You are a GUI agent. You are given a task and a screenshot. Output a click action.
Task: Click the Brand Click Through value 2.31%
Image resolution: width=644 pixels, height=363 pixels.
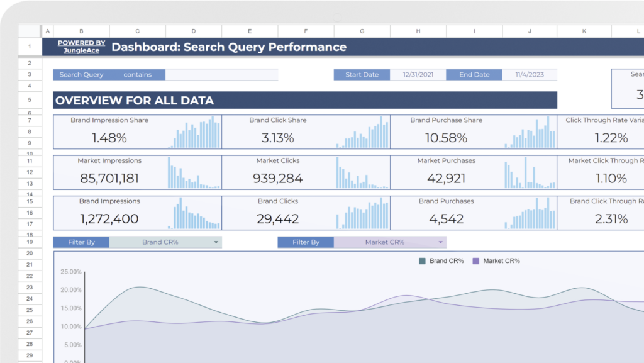(611, 219)
